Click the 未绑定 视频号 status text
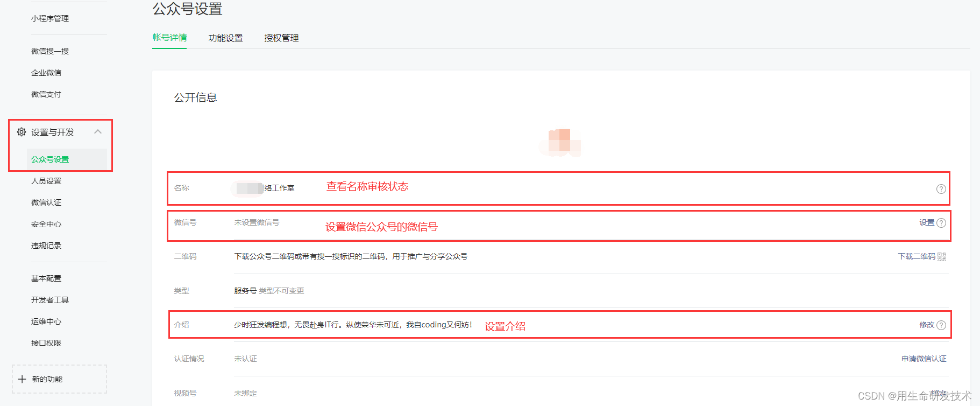The height and width of the screenshot is (406, 980). point(245,393)
